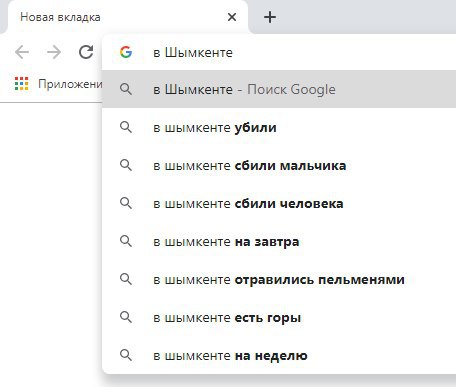This screenshot has width=456, height=387.
Task: Select suggestion 'в шымкенте сбили мальчика'
Action: 279,165
